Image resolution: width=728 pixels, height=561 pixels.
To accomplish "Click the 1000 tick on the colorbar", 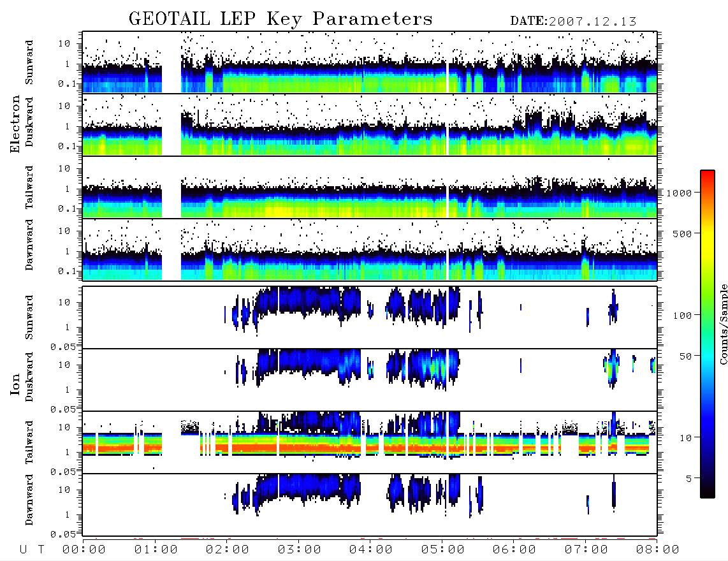I will point(680,193).
